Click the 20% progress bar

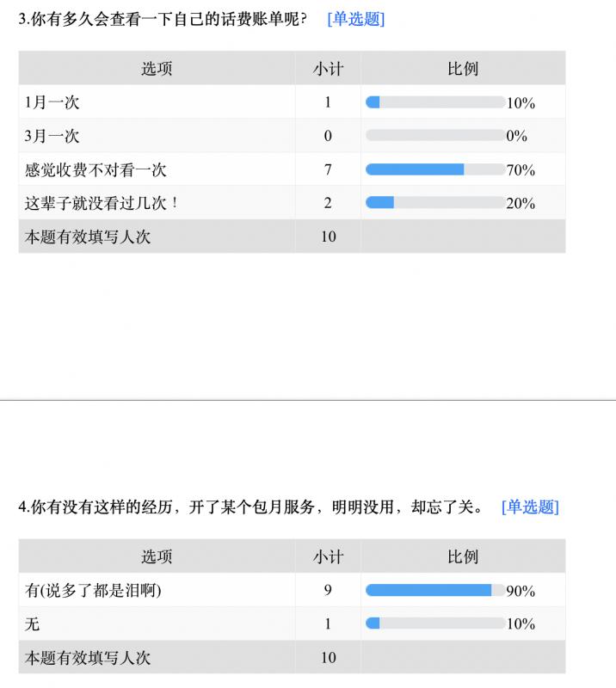435,202
